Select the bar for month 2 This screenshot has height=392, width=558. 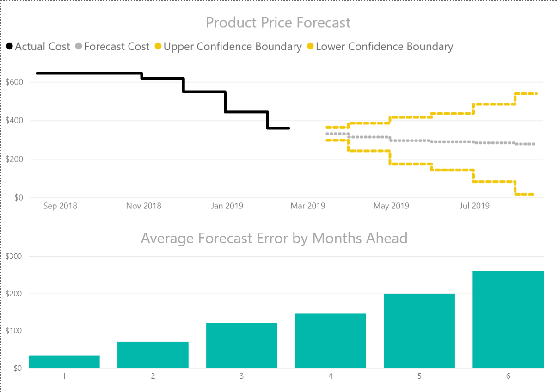pyautogui.click(x=153, y=355)
